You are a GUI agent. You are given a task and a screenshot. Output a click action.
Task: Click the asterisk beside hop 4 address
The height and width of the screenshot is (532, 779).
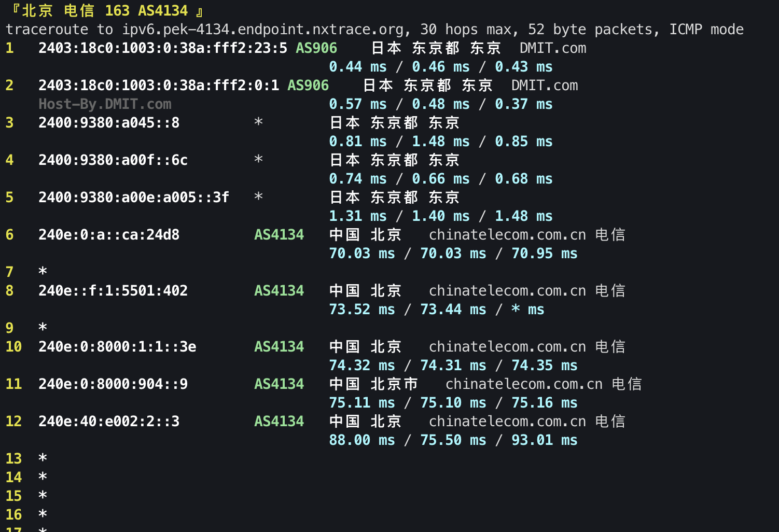(258, 160)
